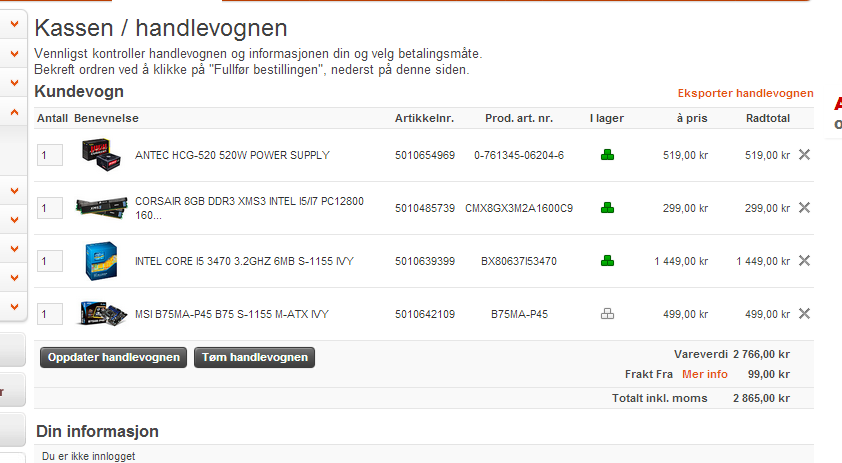
Task: Click green stock icon for CORSAIR 8GB DDR3
Action: pos(607,208)
